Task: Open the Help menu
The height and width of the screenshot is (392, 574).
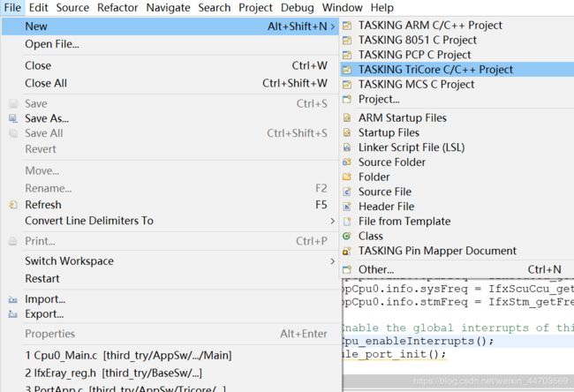Action: coord(382,7)
